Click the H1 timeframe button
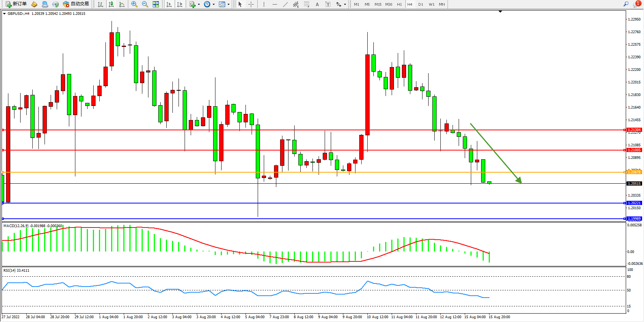This screenshot has width=644, height=322. (x=399, y=4)
